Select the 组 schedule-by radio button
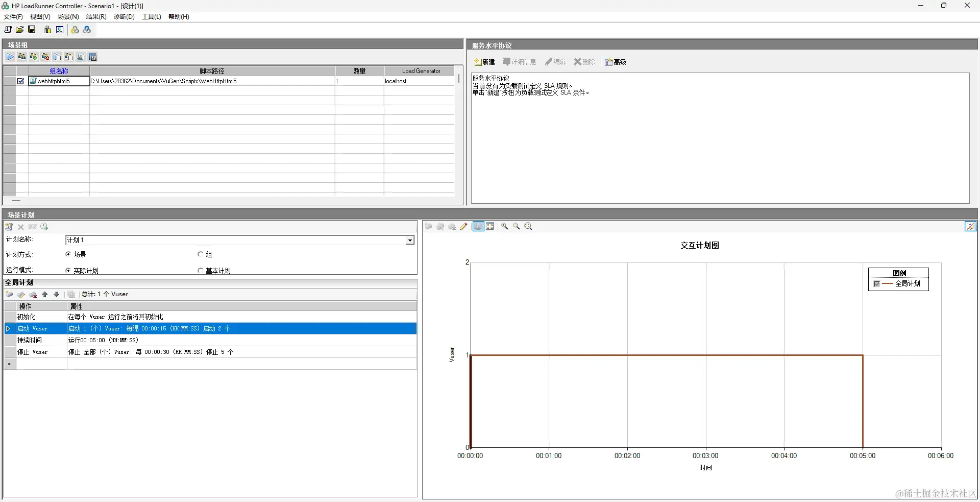The height and width of the screenshot is (502, 980). coord(200,254)
